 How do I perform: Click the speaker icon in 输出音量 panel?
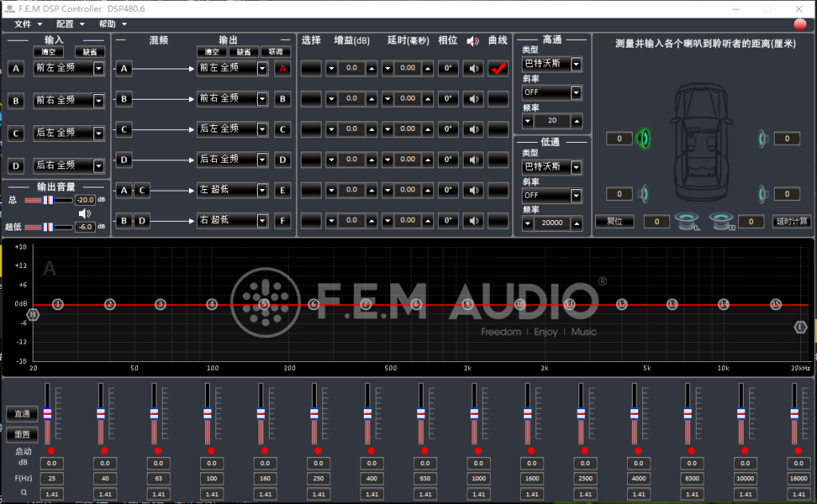85,214
